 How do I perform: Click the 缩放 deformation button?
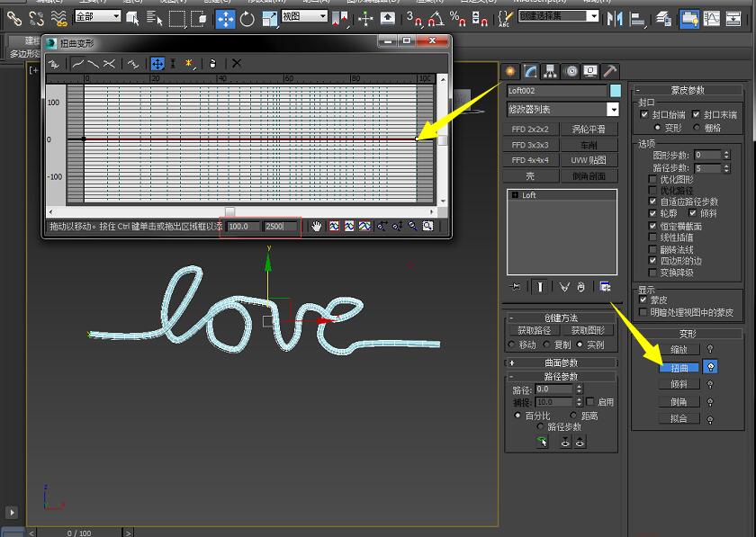point(679,349)
